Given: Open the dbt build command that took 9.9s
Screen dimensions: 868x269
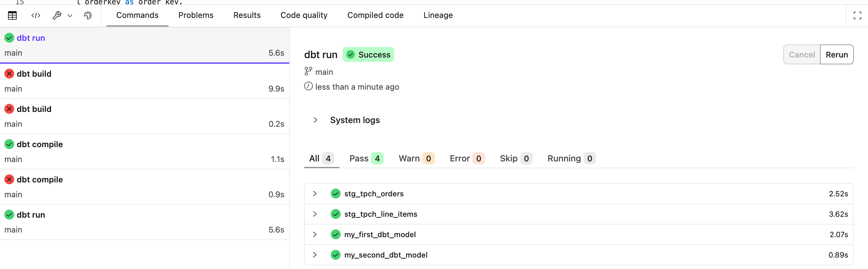Looking at the screenshot, I should pyautogui.click(x=145, y=81).
